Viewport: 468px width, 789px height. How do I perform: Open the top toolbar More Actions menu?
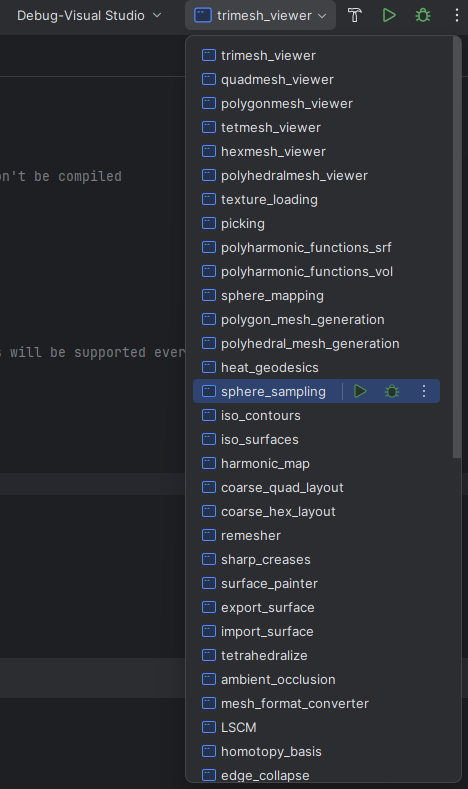pos(456,15)
